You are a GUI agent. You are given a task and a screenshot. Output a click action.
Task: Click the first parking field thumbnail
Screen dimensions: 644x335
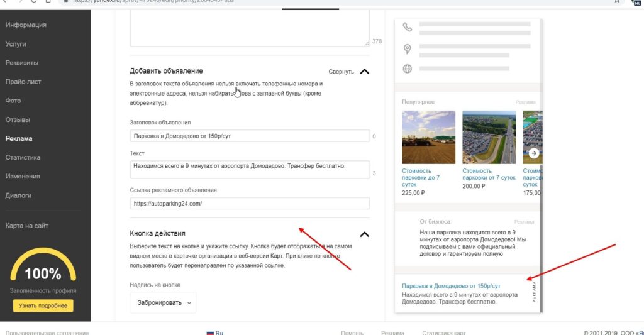pyautogui.click(x=428, y=138)
